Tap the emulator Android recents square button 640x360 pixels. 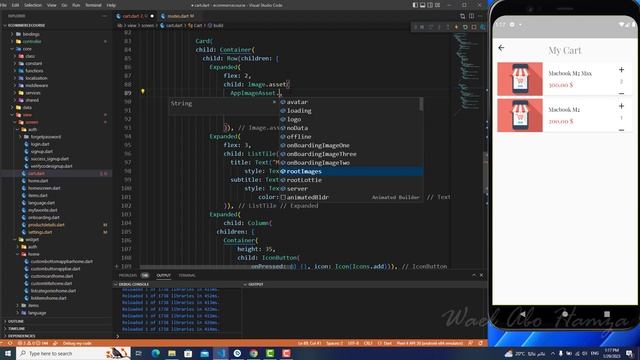tap(607, 314)
